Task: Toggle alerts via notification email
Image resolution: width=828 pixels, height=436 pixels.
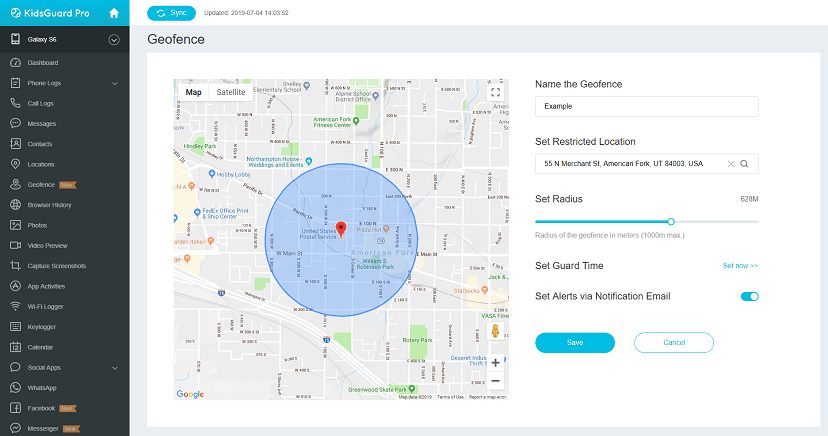Action: (x=749, y=297)
